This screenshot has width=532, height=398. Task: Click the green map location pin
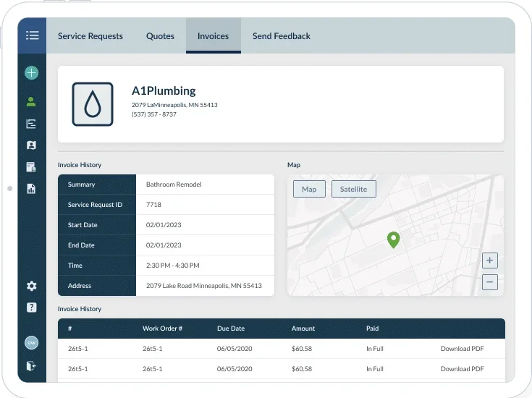pos(394,240)
